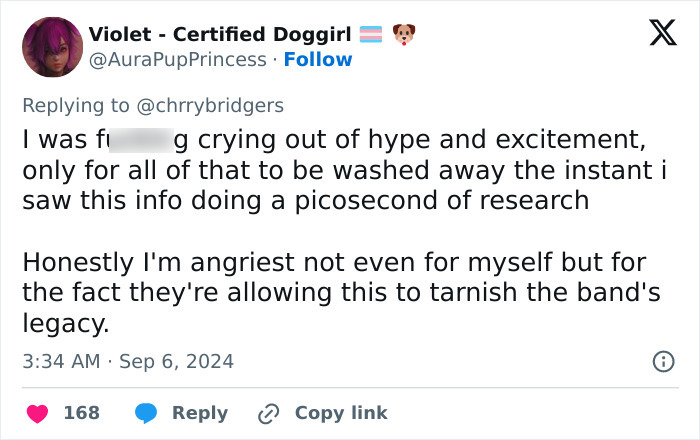The height and width of the screenshot is (440, 700).
Task: Follow the AuraPupPrincess account
Action: 318,60
